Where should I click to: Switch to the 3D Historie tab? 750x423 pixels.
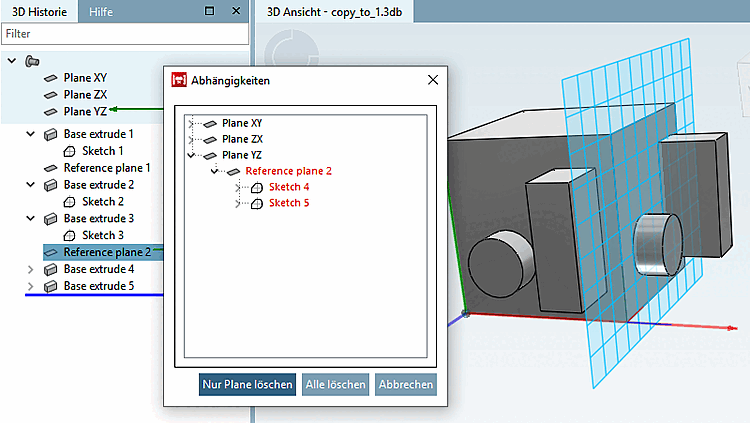39,11
